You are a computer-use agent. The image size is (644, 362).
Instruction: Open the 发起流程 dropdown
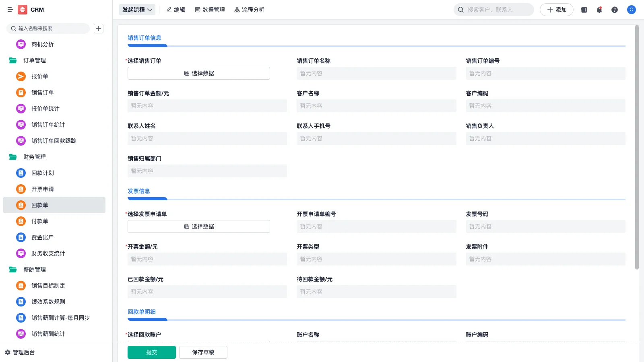tap(137, 10)
